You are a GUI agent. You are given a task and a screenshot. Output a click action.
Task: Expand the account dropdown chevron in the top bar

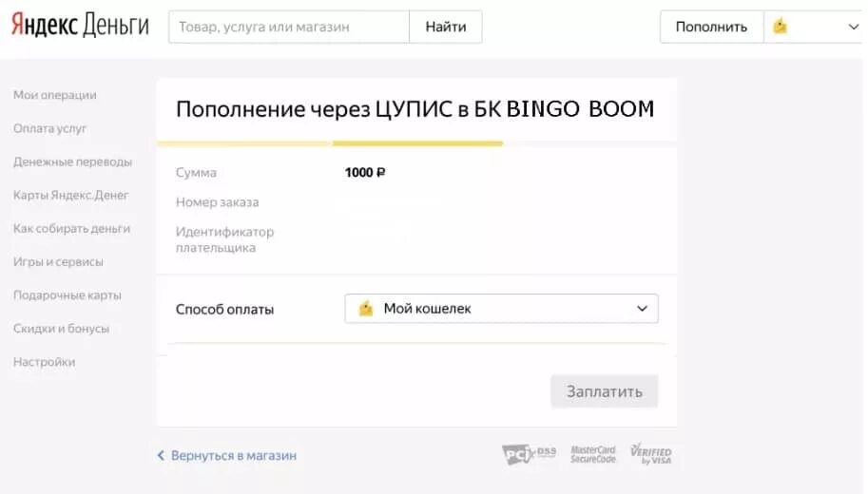coord(853,27)
